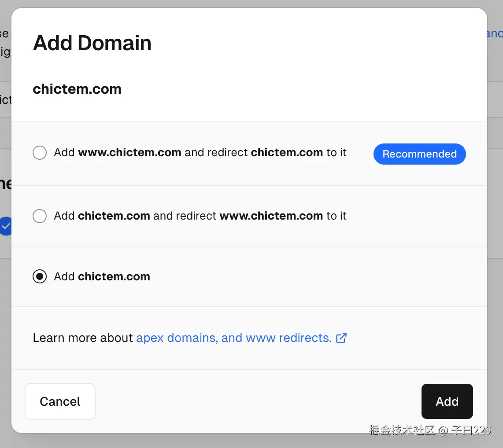This screenshot has width=503, height=448.
Task: Open the external link icon beside redirects
Action: tap(341, 338)
